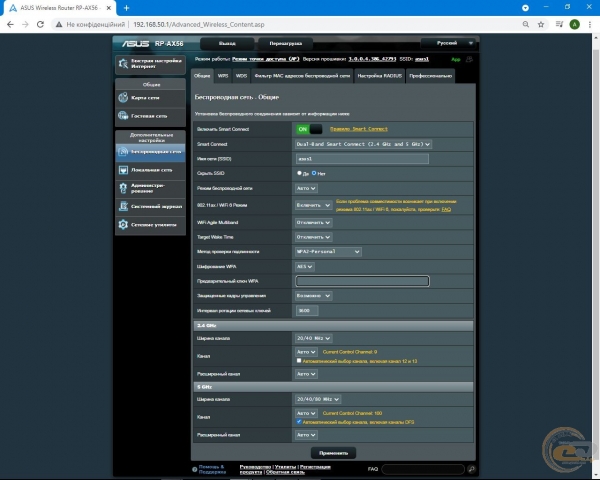The image size is (600, 480).
Task: Open the Guest Network sidebar icon
Action: coord(123,116)
